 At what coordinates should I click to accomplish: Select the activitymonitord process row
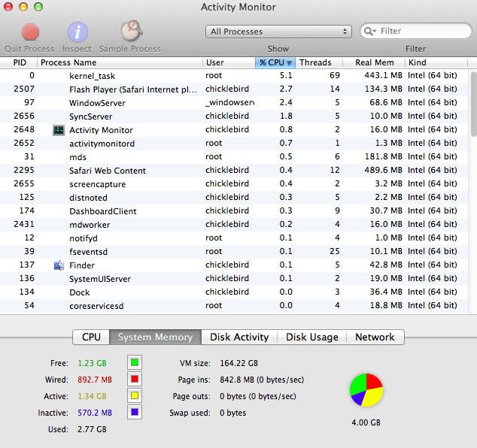tap(234, 143)
